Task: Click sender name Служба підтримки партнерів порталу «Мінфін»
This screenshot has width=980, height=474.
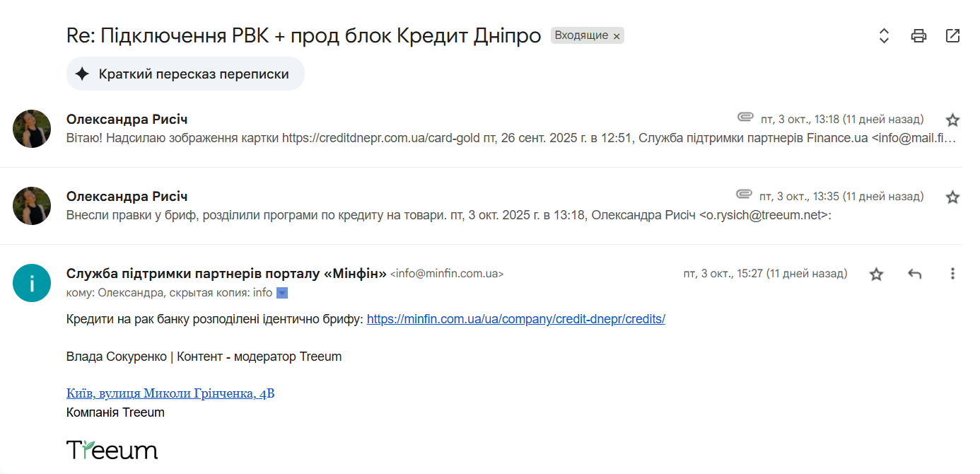Action: [x=226, y=274]
